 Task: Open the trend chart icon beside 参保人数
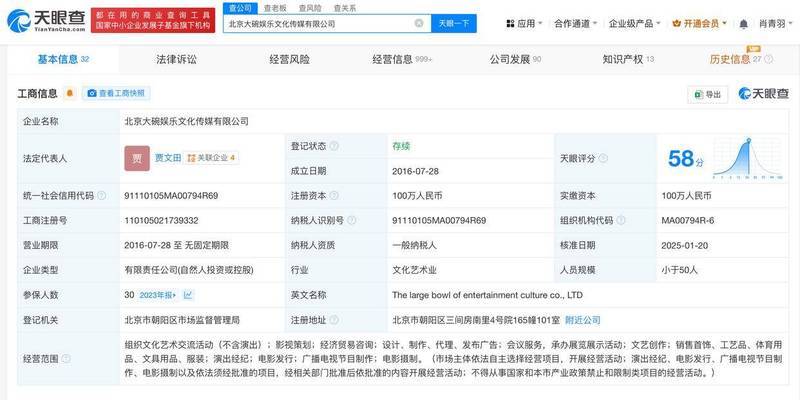point(188,295)
